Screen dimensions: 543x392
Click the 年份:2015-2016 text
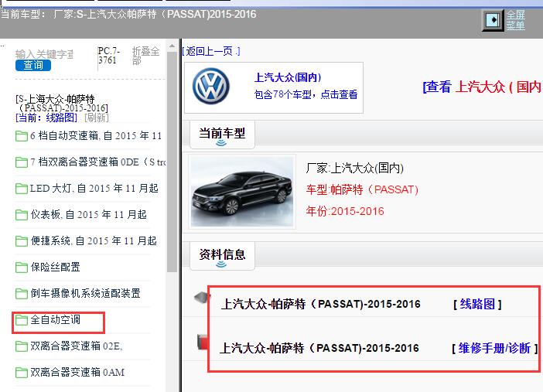pos(345,211)
